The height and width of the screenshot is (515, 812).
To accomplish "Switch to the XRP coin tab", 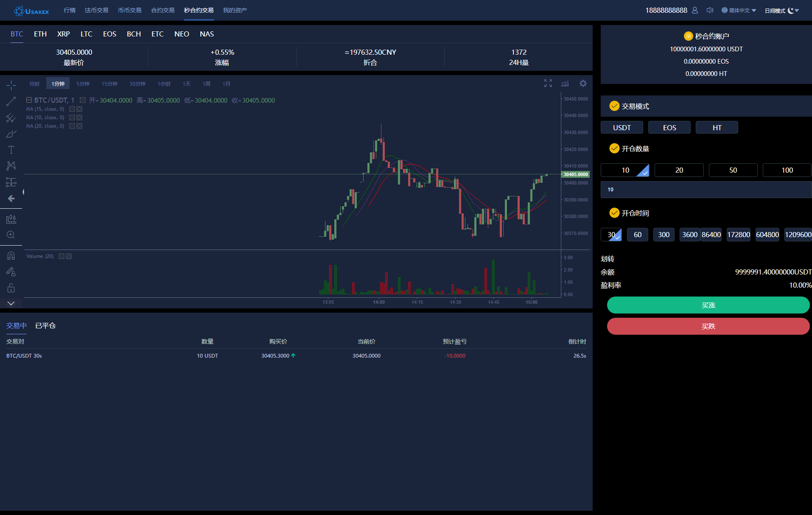I will pyautogui.click(x=64, y=34).
